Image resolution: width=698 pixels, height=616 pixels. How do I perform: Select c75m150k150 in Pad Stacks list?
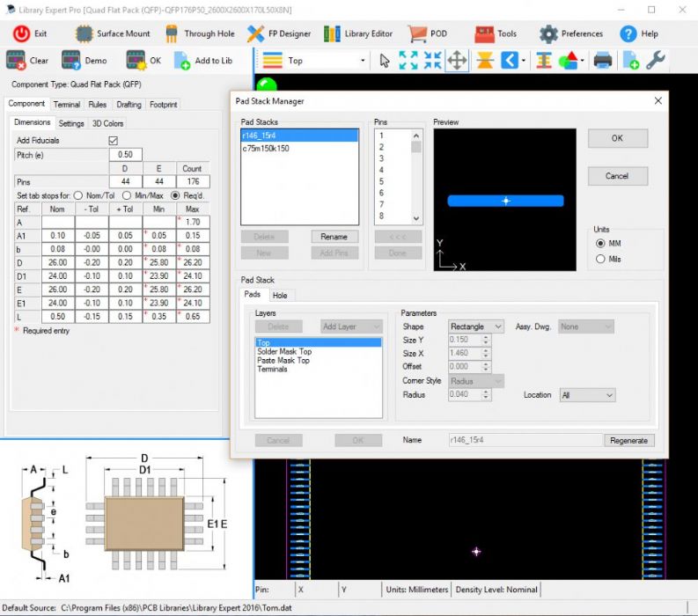coord(266,148)
